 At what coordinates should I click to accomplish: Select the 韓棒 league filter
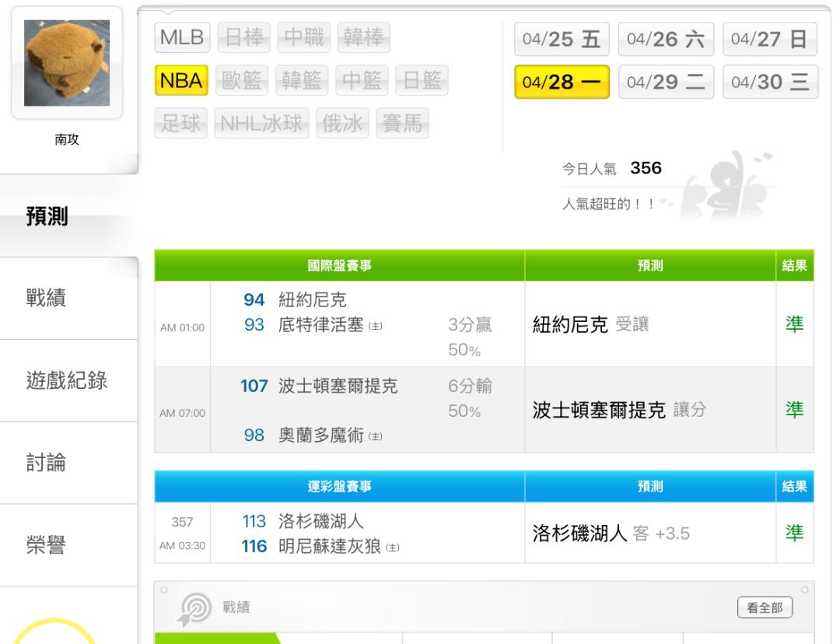click(x=364, y=37)
